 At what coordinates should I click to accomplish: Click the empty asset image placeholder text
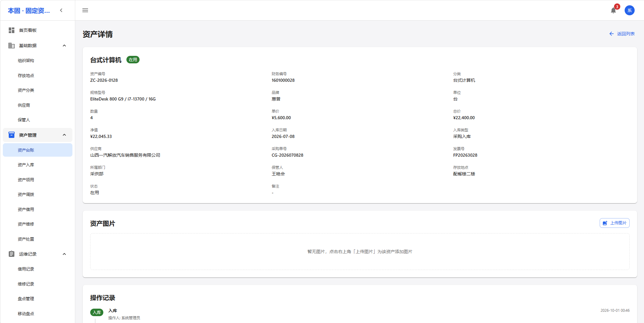[360, 252]
